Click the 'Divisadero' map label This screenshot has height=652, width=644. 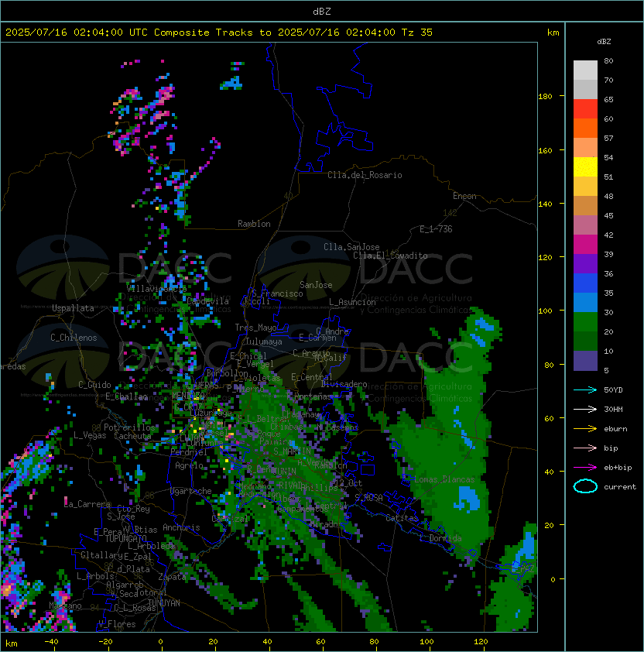click(344, 384)
